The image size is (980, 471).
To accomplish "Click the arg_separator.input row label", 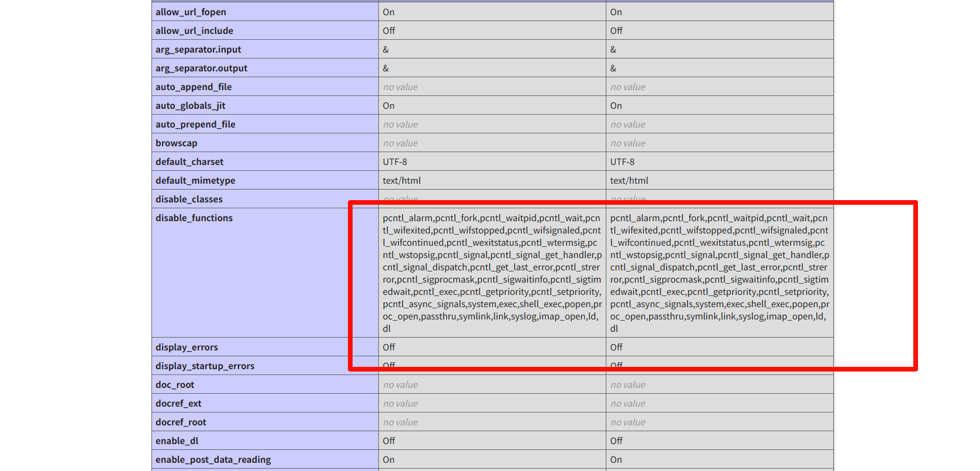I will click(198, 50).
